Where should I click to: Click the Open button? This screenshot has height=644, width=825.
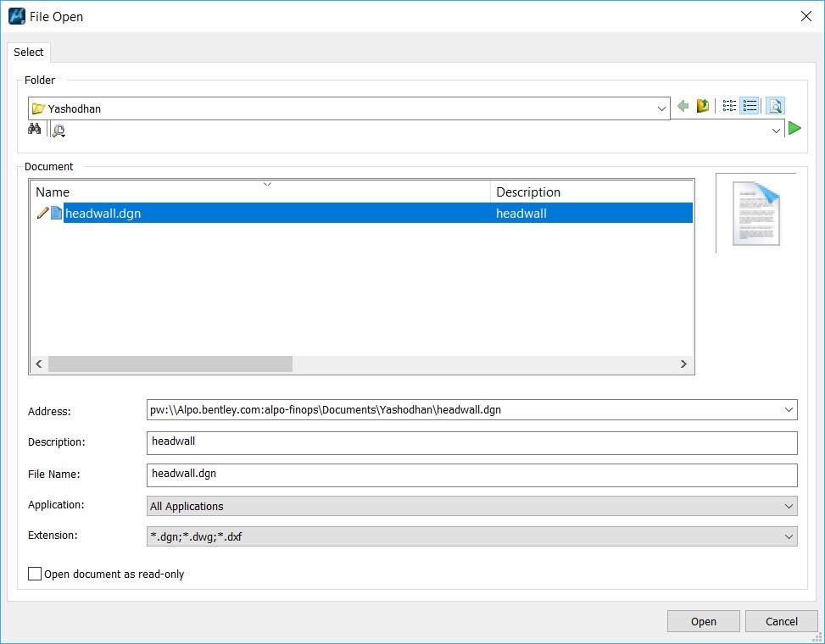[703, 621]
